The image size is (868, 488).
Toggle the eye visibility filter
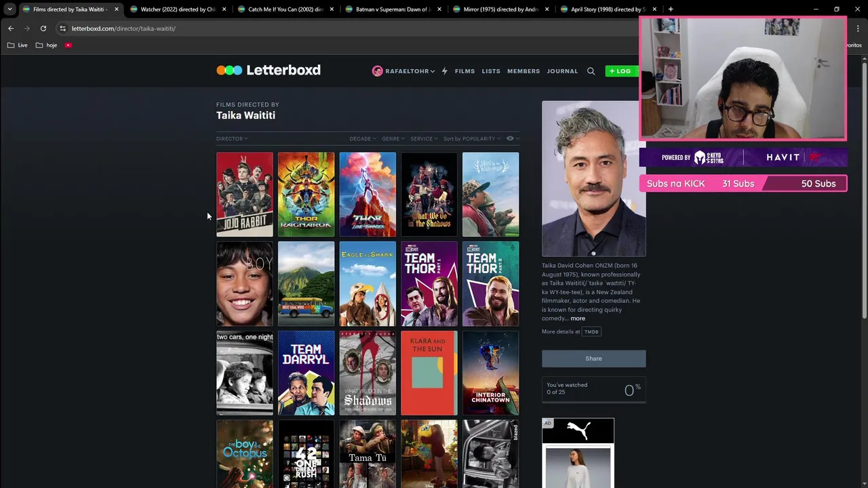click(512, 139)
